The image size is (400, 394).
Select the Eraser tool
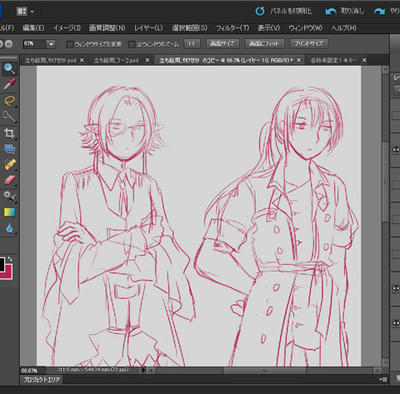9,180
